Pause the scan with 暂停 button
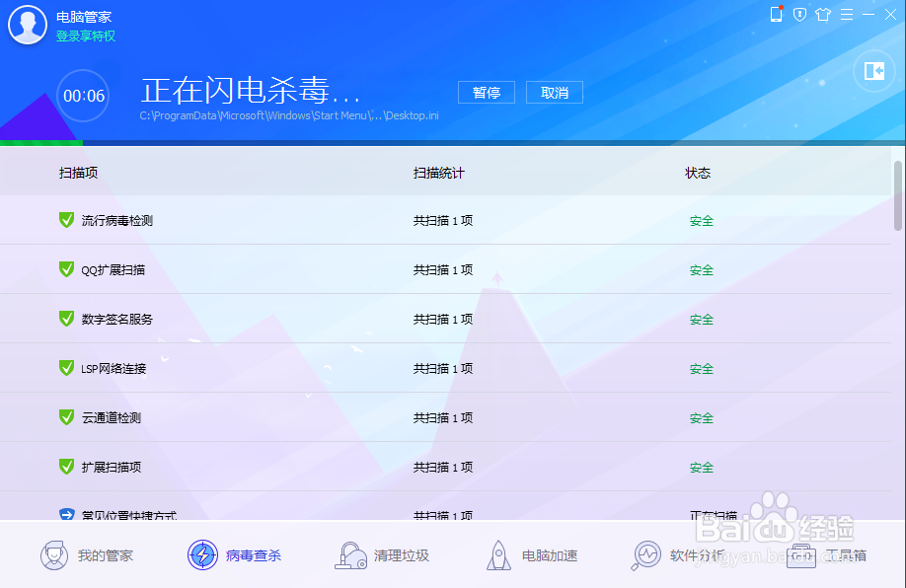Image resolution: width=906 pixels, height=588 pixels. click(x=487, y=93)
